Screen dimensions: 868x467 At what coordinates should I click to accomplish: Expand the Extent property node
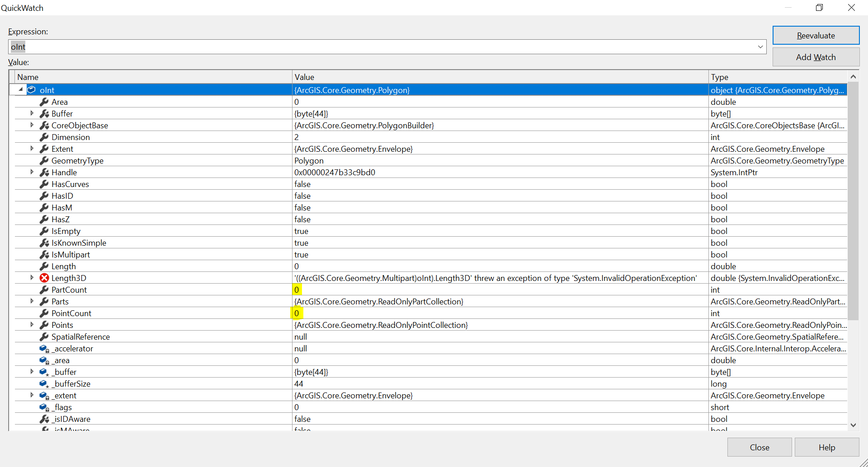point(32,149)
